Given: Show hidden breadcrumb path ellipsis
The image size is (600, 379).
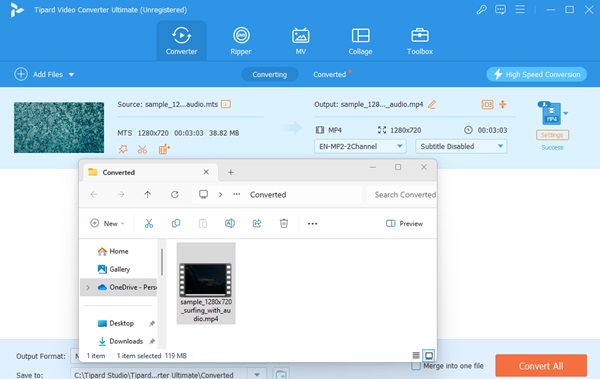Looking at the screenshot, I should click(237, 194).
